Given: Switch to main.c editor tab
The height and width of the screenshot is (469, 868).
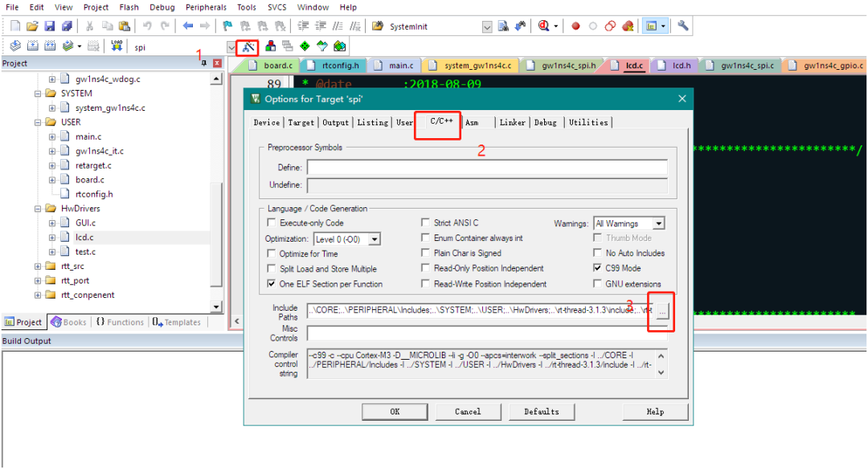Looking at the screenshot, I should tap(394, 65).
